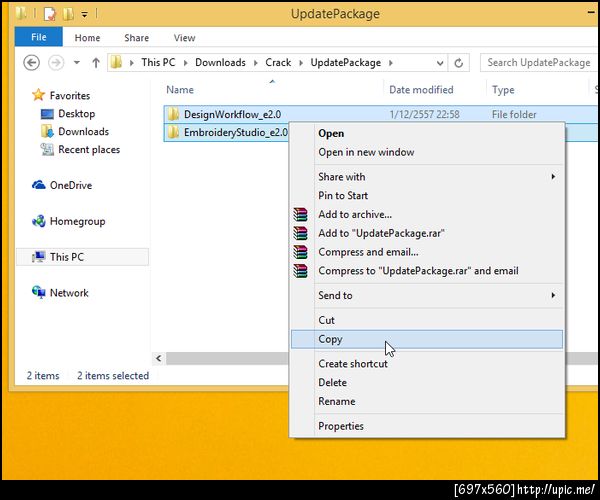
Task: Expand the arrow after UpdatePackage in path
Action: pos(391,63)
